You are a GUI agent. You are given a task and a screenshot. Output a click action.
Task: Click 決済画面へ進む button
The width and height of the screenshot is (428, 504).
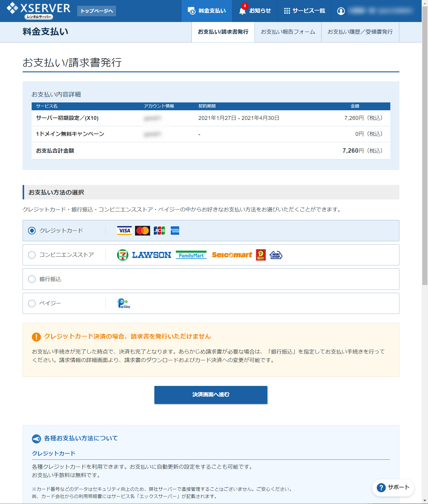point(211,395)
